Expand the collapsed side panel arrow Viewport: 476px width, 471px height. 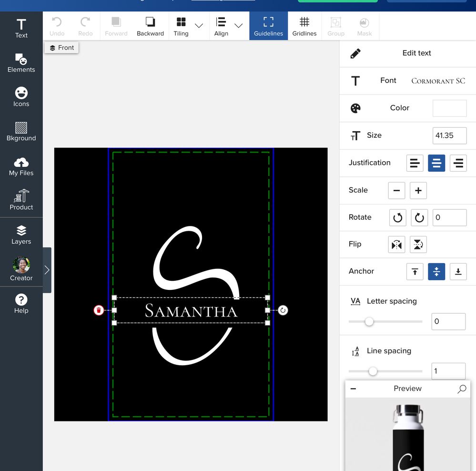tap(47, 270)
